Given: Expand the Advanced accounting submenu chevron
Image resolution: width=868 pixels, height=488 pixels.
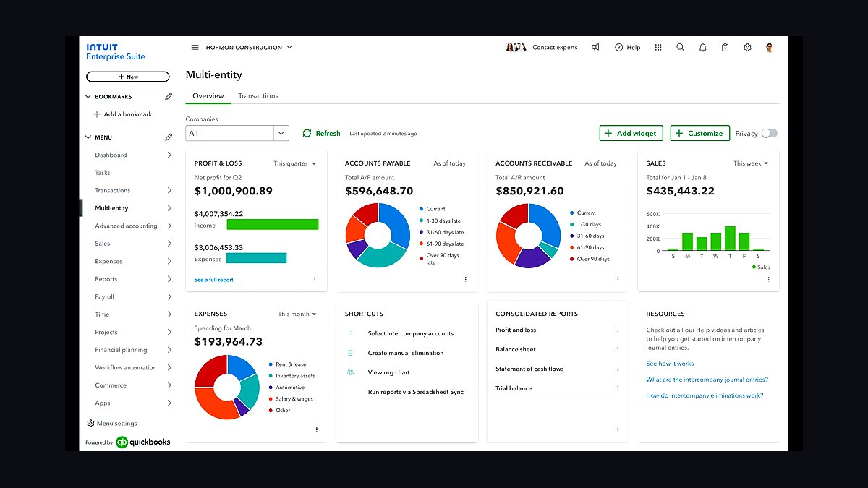Looking at the screenshot, I should click(169, 226).
